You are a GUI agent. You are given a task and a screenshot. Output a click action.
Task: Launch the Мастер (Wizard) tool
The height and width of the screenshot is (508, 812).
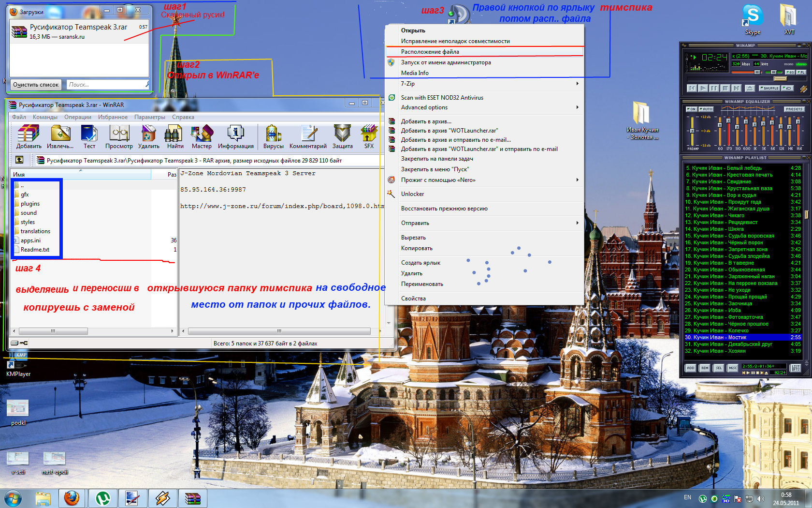202,137
